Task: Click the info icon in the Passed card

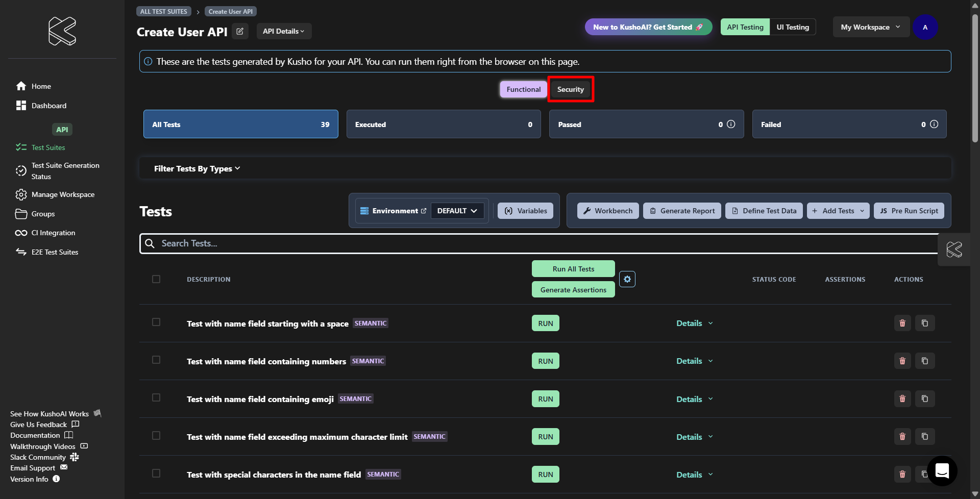Action: [x=731, y=124]
